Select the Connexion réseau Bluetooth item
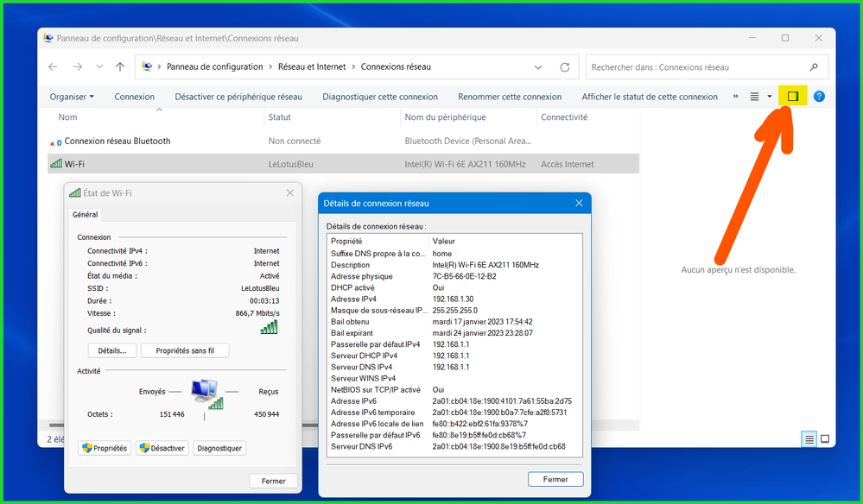 coord(117,141)
